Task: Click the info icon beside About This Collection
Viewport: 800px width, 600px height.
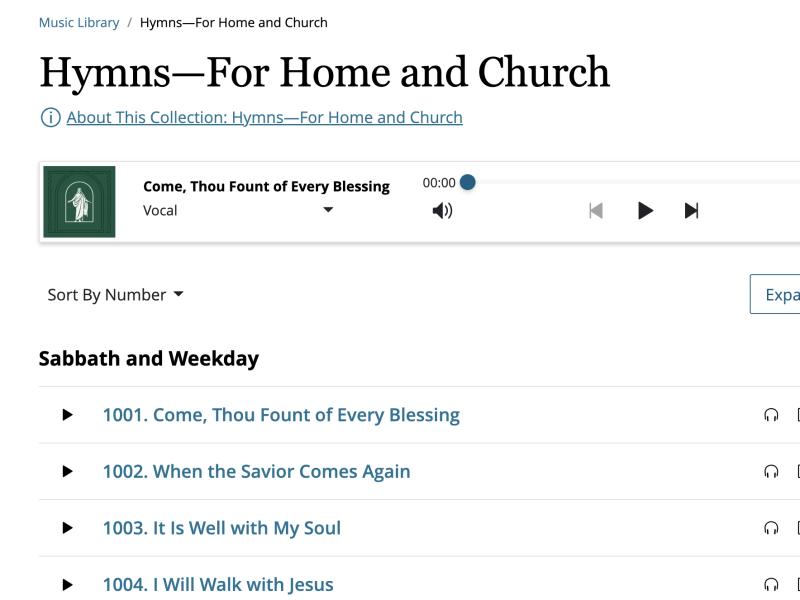Action: (x=50, y=118)
